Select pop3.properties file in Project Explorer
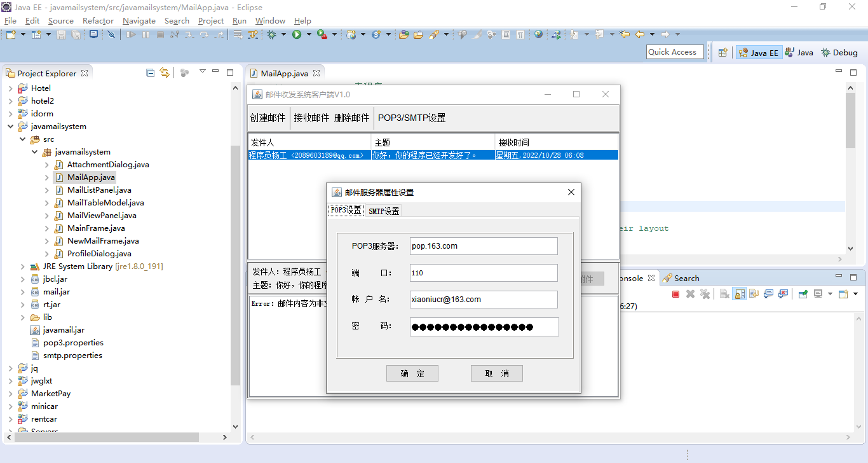This screenshot has height=463, width=868. tap(72, 343)
